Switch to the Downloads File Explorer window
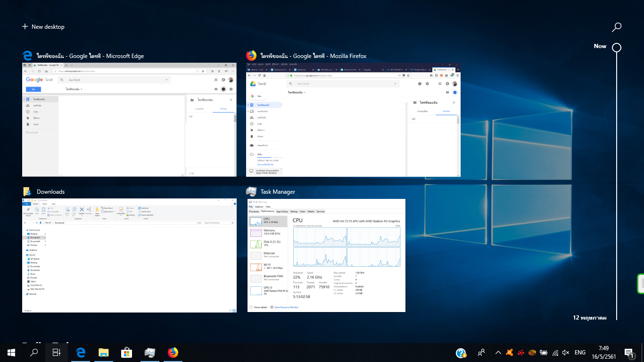Image resolution: width=644 pixels, height=362 pixels. click(x=129, y=255)
